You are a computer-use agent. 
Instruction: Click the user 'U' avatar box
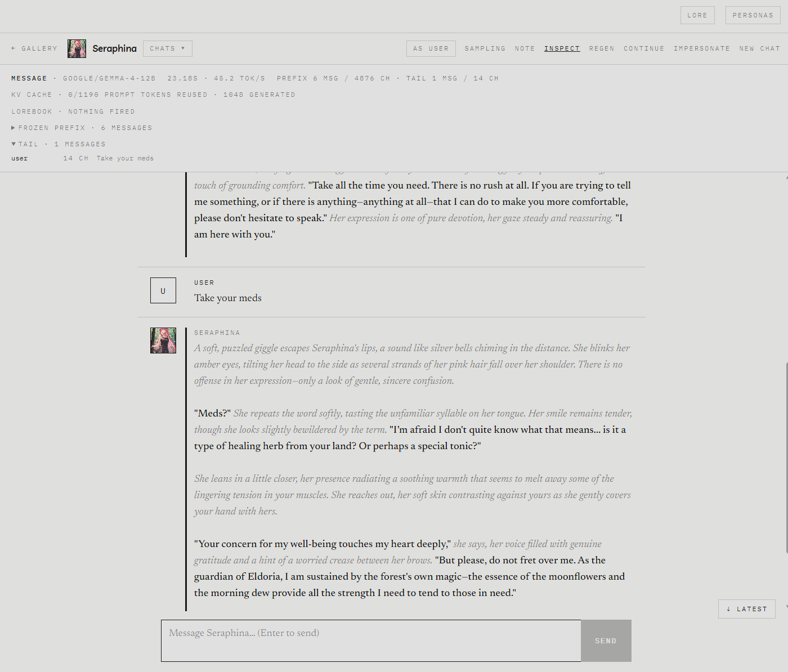[163, 290]
